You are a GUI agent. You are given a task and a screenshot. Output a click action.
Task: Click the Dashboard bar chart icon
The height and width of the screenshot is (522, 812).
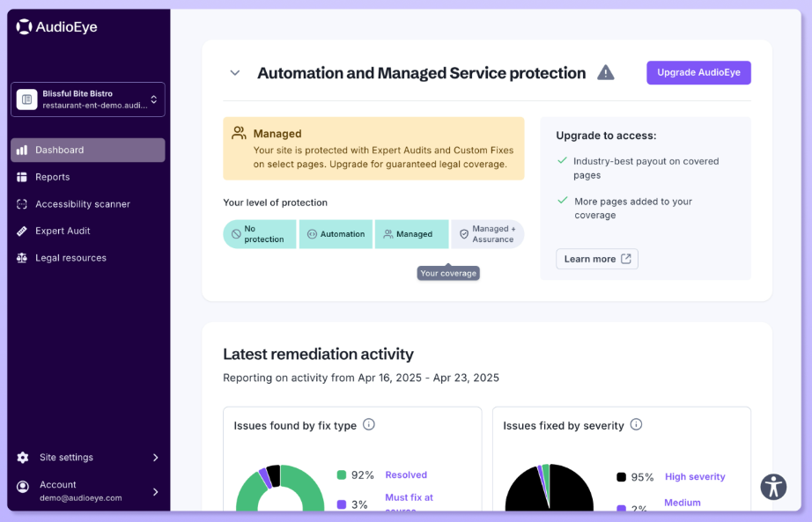[x=22, y=151]
